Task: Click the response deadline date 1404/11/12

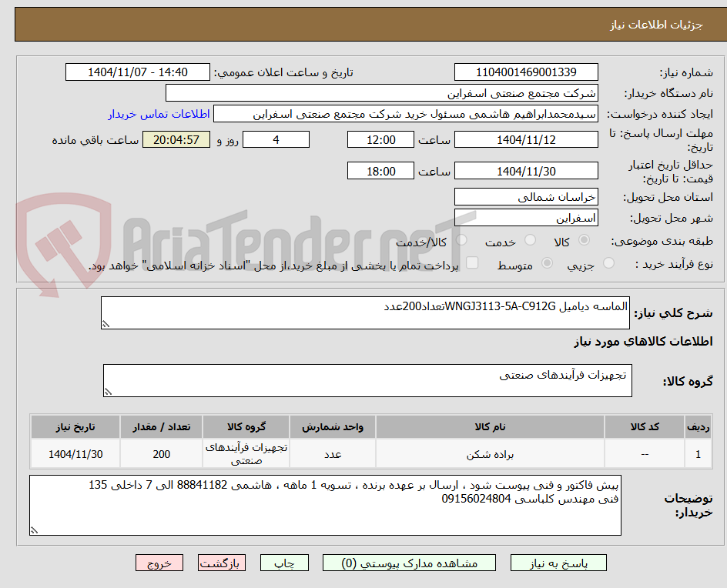Action: point(526,139)
